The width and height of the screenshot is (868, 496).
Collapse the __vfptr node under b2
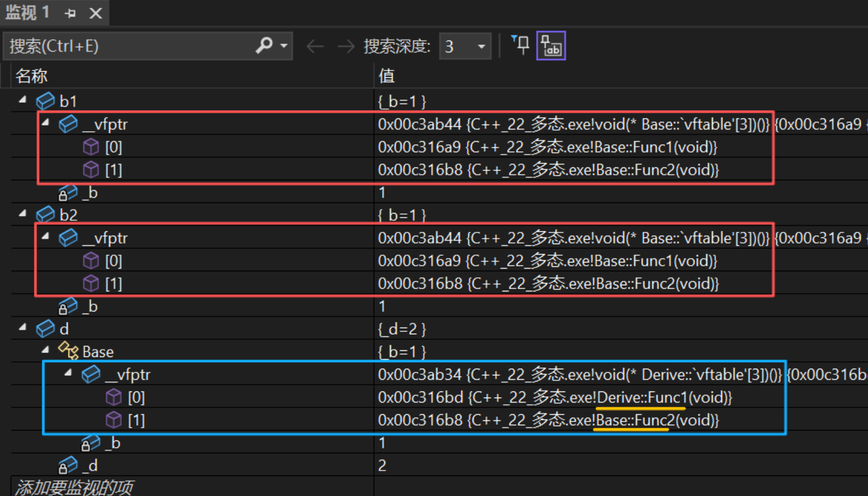46,236
